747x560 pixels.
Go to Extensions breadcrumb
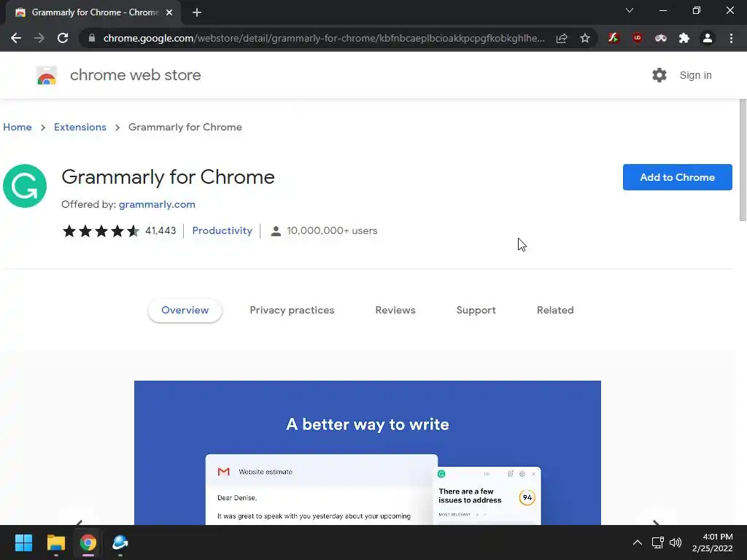[80, 127]
